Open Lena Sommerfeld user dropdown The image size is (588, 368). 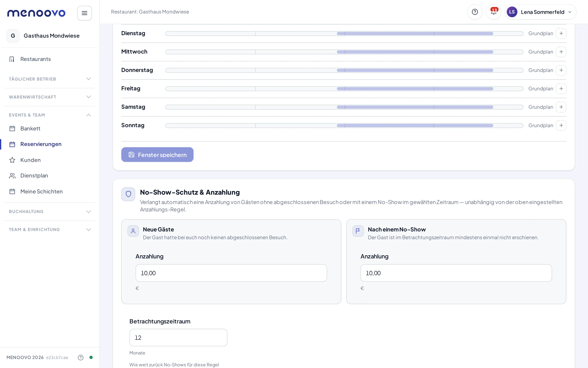540,12
